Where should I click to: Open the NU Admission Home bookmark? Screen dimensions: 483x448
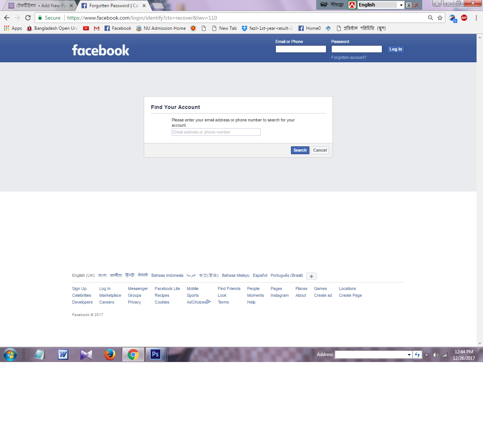click(x=161, y=28)
